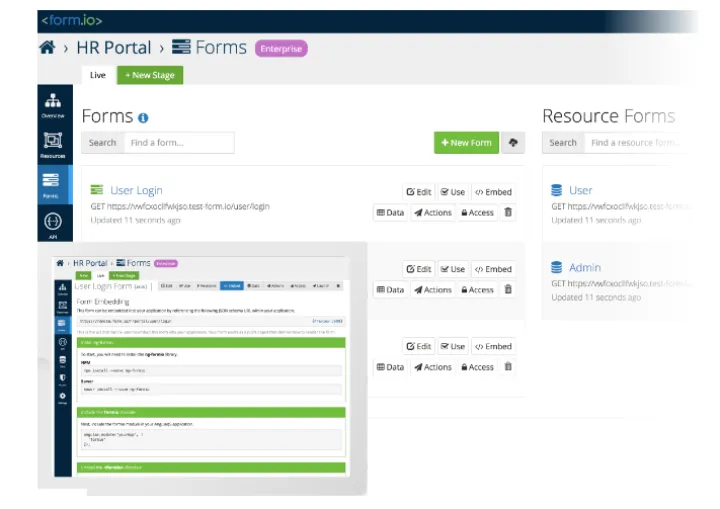
Task: Click the cloud import button beside New Form
Action: pos(513,143)
